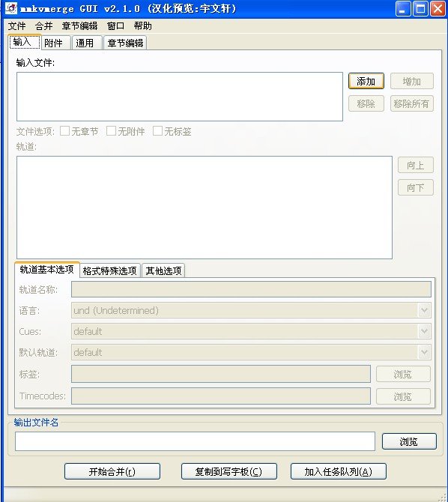Open the 语言 und (Undetermined) dropdown
Viewport: 448px width, 502px height.
pos(251,310)
